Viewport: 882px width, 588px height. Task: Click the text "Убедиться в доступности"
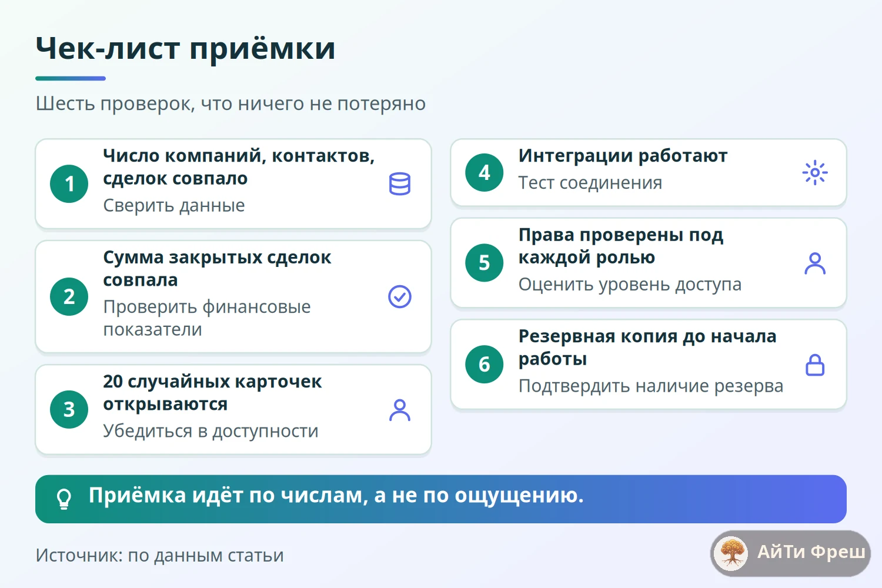(211, 431)
